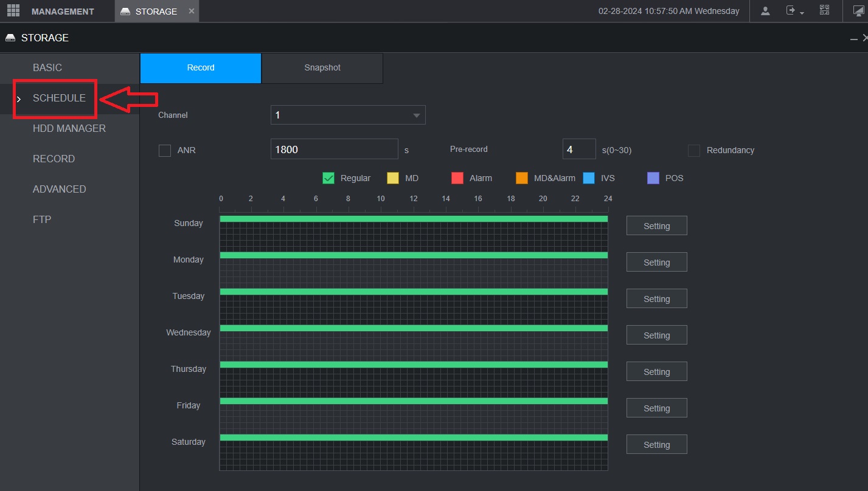Open HDD MANAGER in the sidebar
The image size is (868, 491).
point(69,128)
